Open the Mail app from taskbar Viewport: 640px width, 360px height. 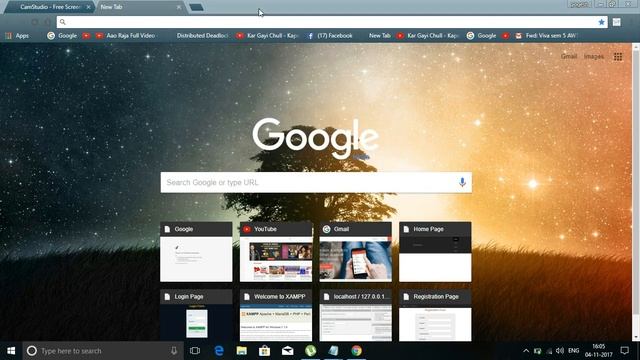(288, 351)
